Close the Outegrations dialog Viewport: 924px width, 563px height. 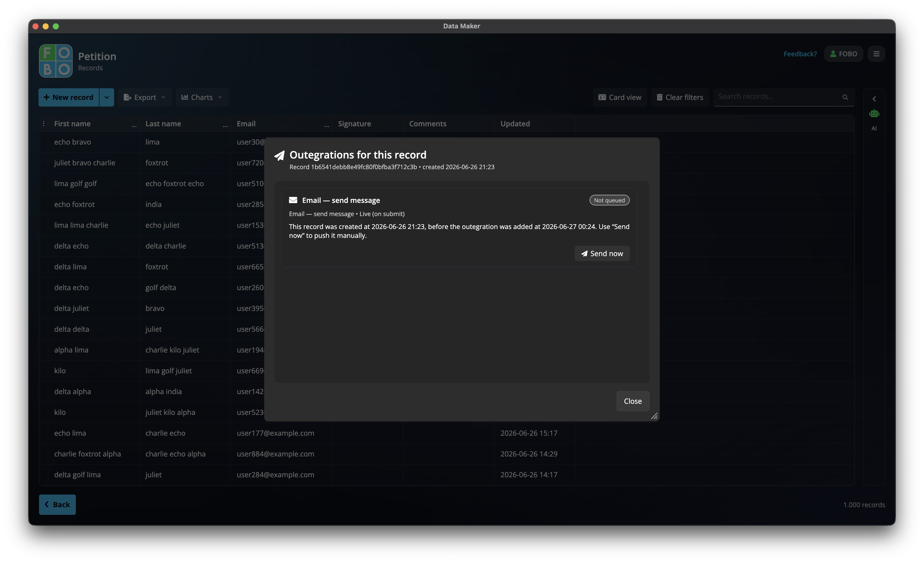(x=633, y=401)
